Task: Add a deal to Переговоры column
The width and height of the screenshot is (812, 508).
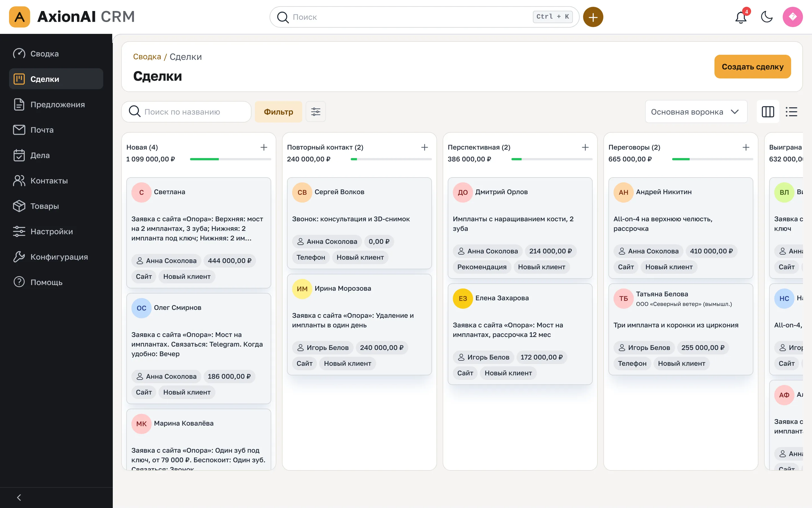Action: 746,147
